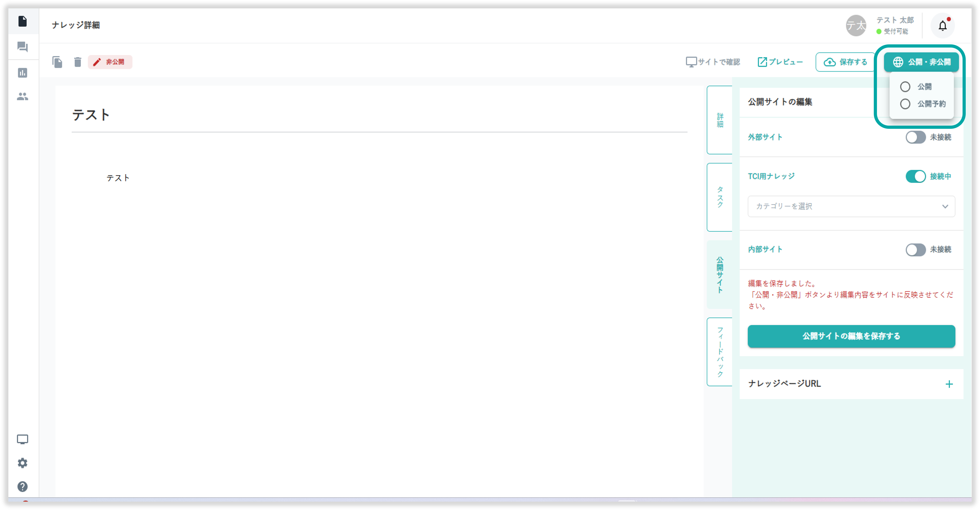The width and height of the screenshot is (980, 510).
Task: Select the 公開予約 radio option
Action: 905,104
